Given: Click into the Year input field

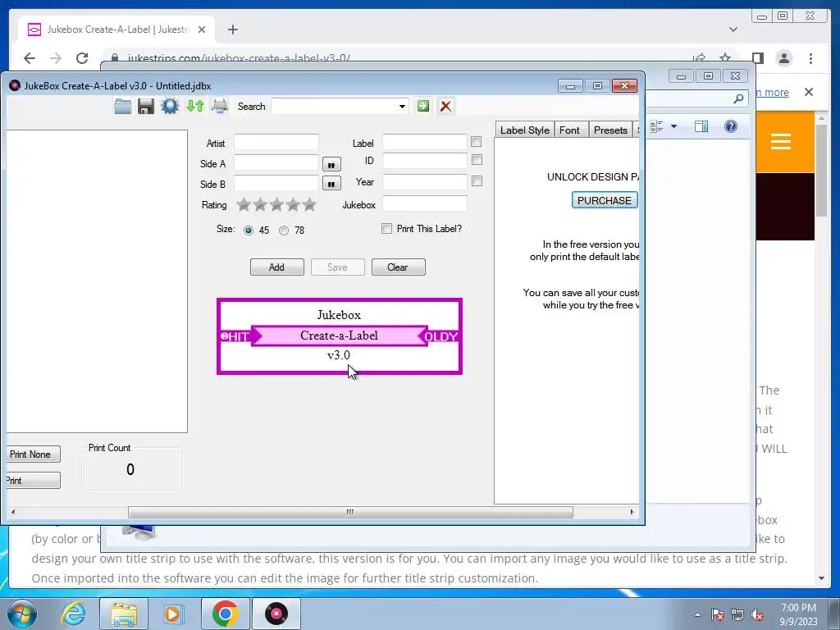Looking at the screenshot, I should click(425, 181).
